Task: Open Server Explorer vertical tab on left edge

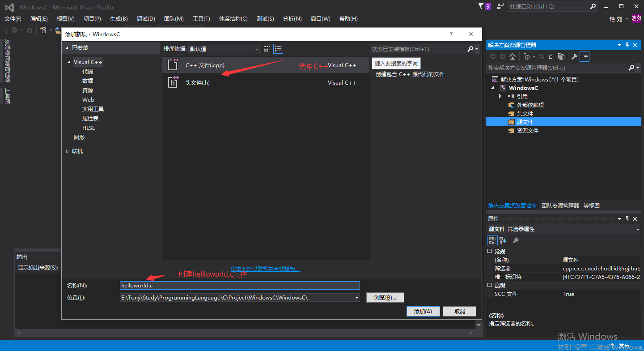Action: [7, 61]
